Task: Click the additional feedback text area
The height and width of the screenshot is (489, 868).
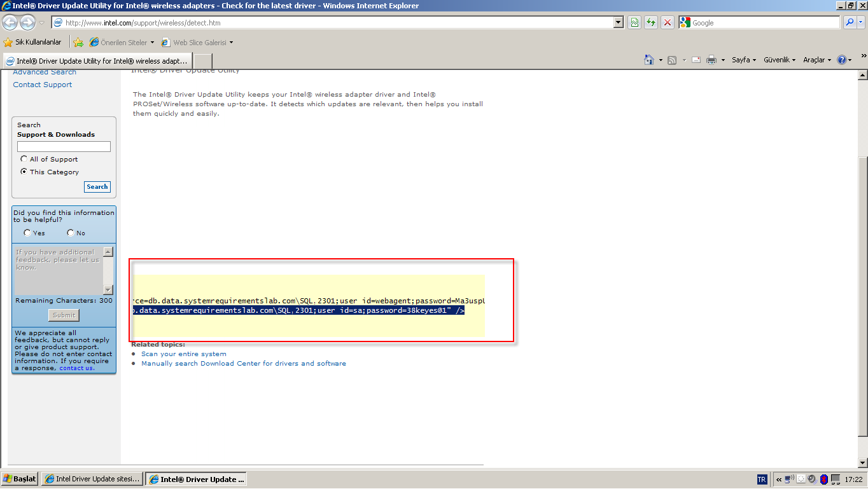Action: 59,270
